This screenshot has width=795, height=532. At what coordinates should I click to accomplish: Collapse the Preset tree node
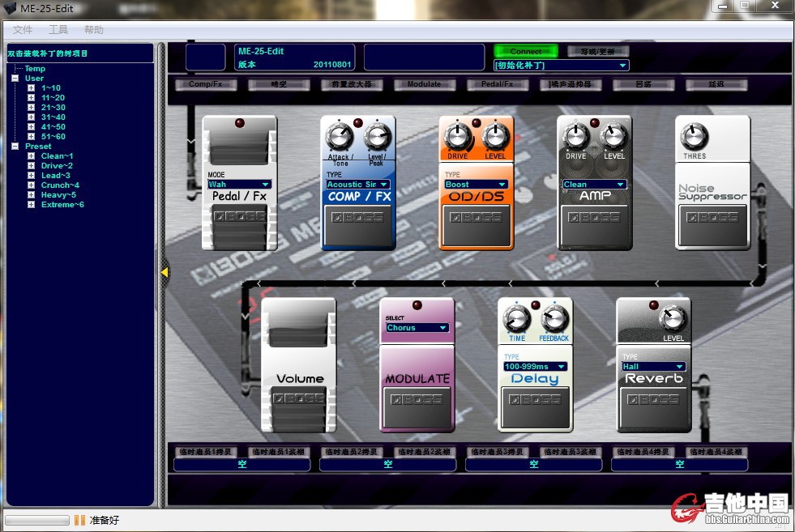pyautogui.click(x=15, y=146)
